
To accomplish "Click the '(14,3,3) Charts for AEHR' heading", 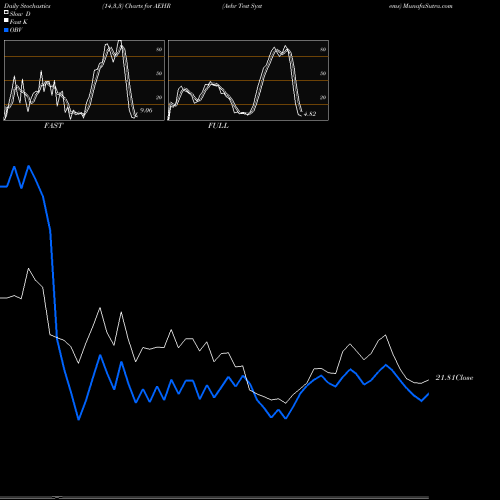I will [x=136, y=6].
